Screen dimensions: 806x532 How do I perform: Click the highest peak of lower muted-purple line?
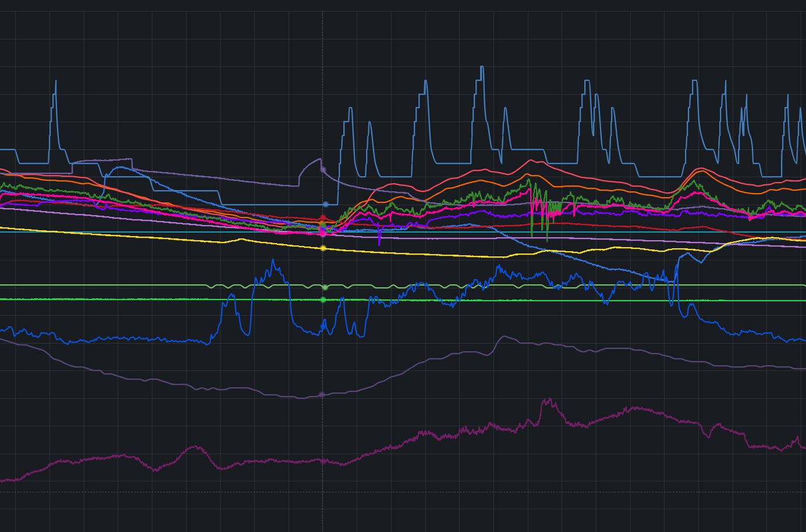[504, 336]
